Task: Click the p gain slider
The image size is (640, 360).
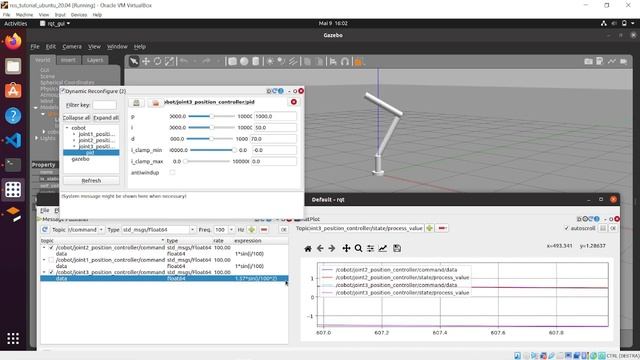Action: click(211, 116)
